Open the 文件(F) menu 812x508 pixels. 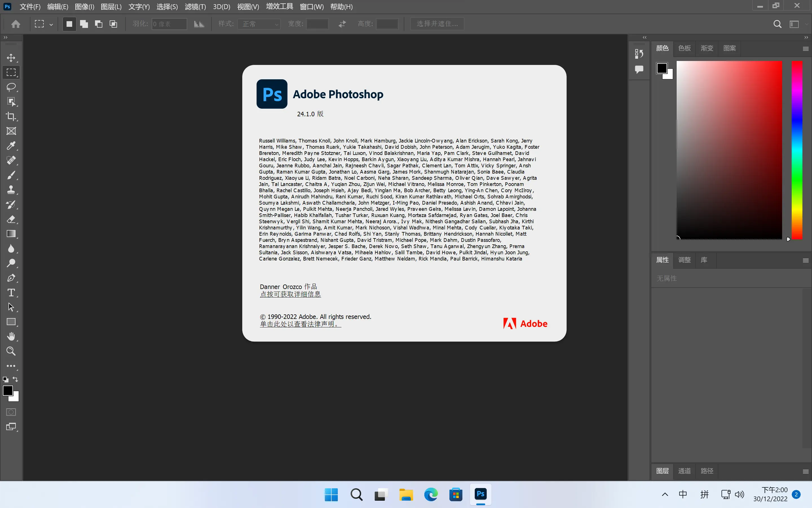click(30, 7)
